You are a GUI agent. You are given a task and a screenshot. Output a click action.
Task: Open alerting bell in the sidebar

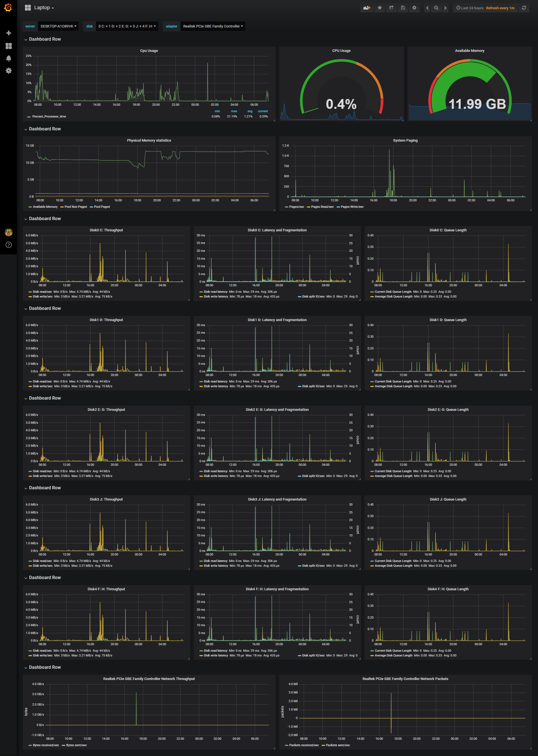(x=9, y=58)
